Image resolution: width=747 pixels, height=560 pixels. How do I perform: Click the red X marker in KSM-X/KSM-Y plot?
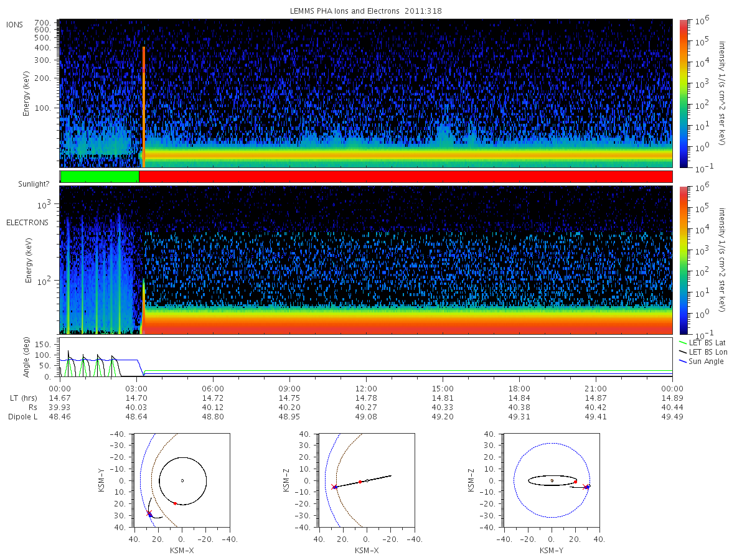point(149,513)
